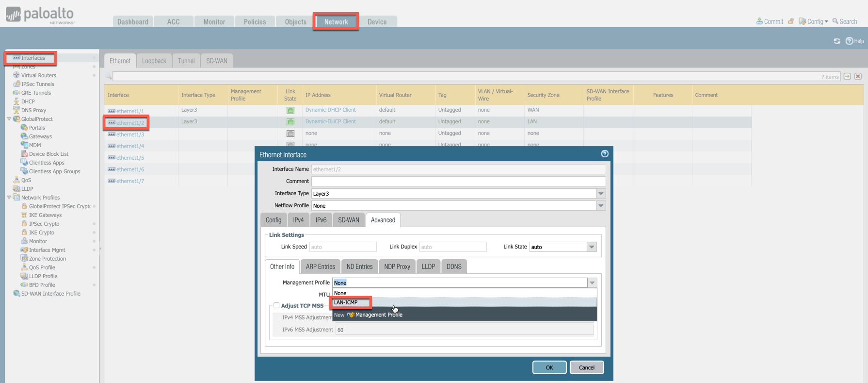This screenshot has height=383, width=868.
Task: Open Search with the magnifier icon
Action: pyautogui.click(x=836, y=21)
